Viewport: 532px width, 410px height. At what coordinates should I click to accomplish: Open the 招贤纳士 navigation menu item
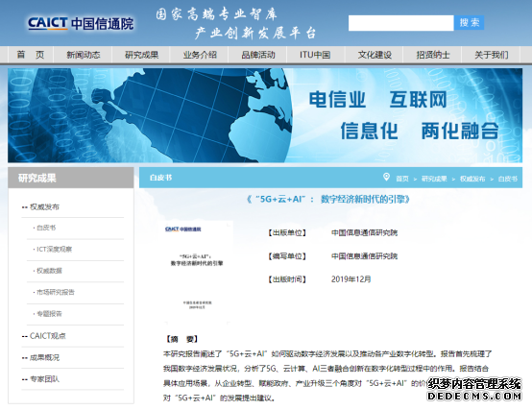pyautogui.click(x=433, y=55)
